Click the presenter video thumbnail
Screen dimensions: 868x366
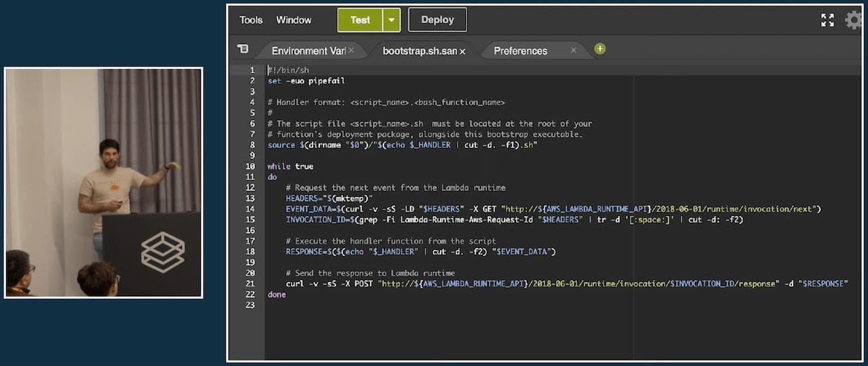(x=104, y=182)
